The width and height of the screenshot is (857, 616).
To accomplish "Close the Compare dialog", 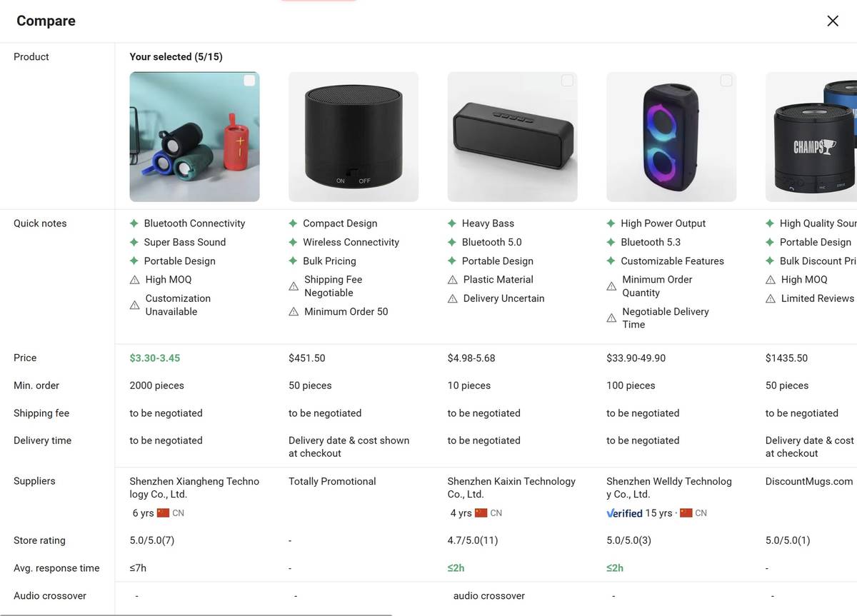I will 832,21.
